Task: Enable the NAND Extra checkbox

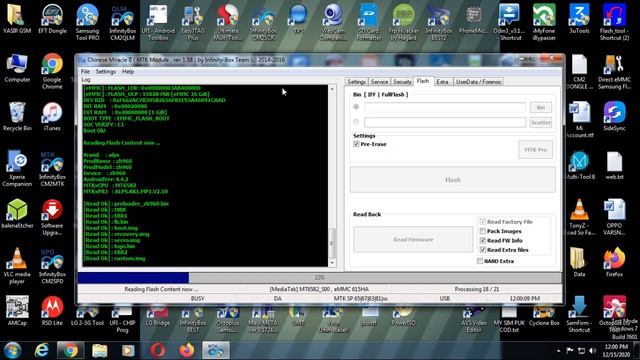Action: pyautogui.click(x=480, y=261)
